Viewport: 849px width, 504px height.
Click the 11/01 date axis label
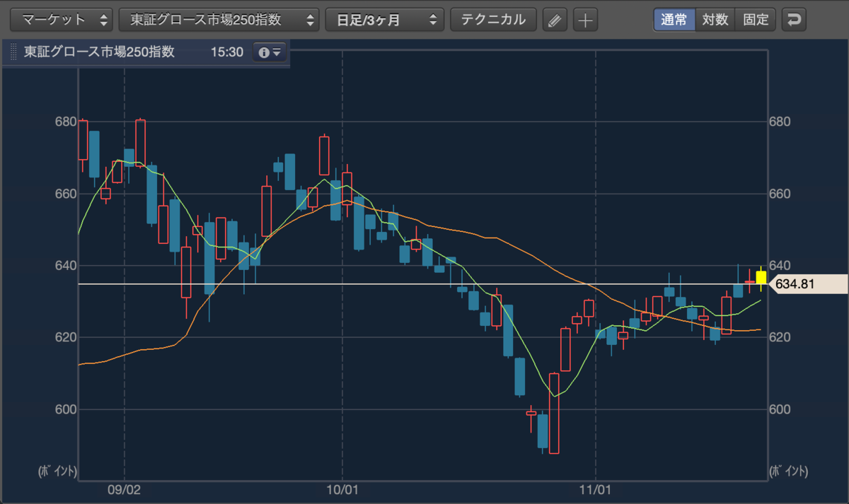595,488
